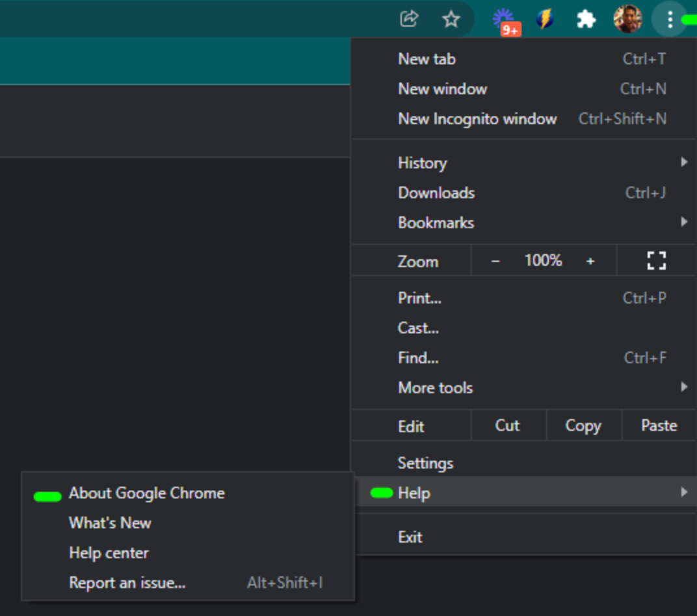The image size is (697, 616).
Task: Decrease zoom with the minus button
Action: click(495, 261)
